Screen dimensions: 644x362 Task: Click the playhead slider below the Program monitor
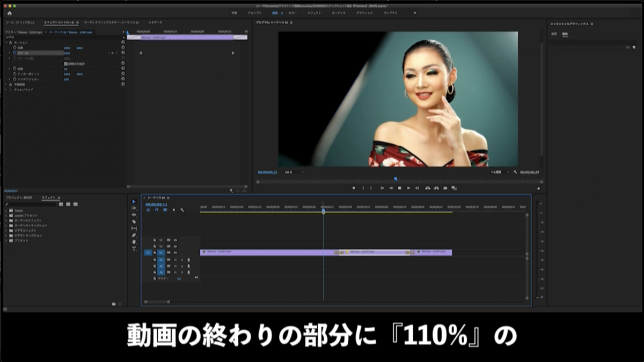tap(396, 179)
